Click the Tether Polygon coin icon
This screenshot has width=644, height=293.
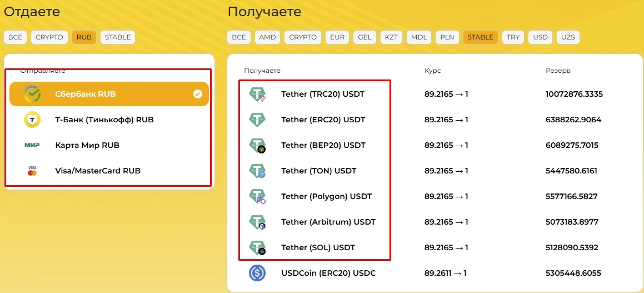257,196
